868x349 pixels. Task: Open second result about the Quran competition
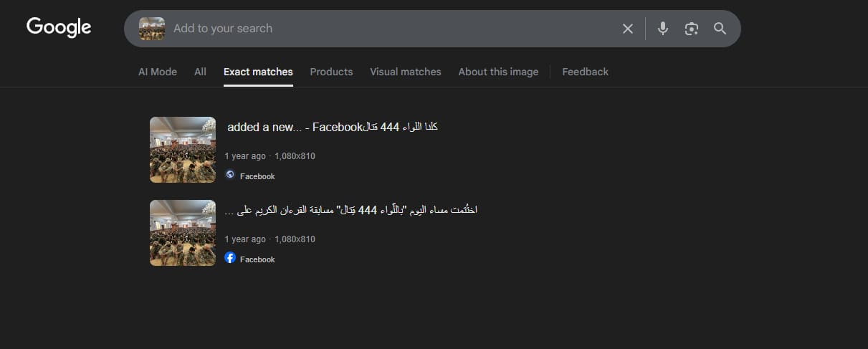(350, 210)
